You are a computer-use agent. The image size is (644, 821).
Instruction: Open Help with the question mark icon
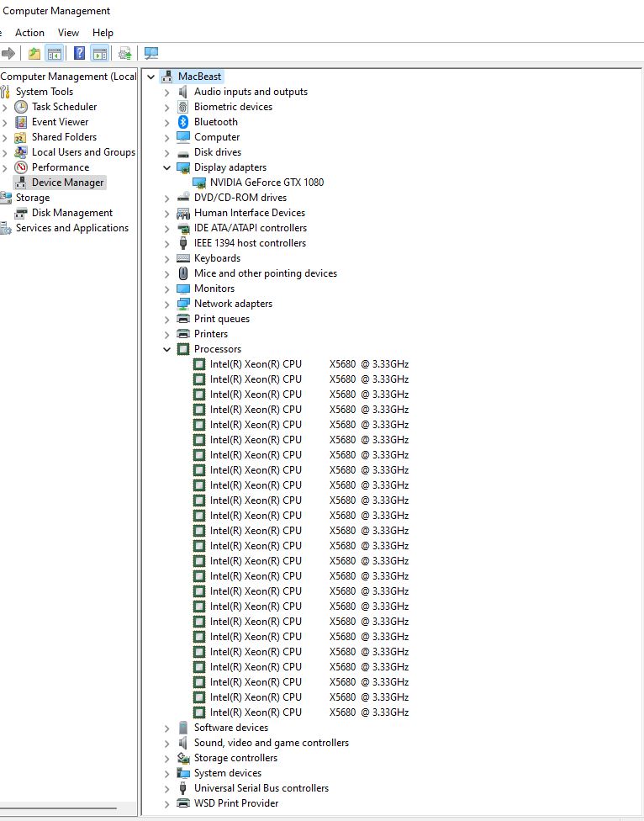[x=80, y=53]
